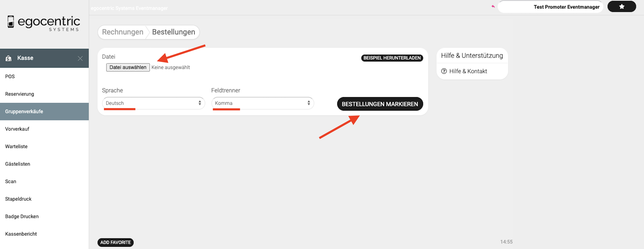Select the Bestellungen tab
The width and height of the screenshot is (644, 249).
pos(173,32)
